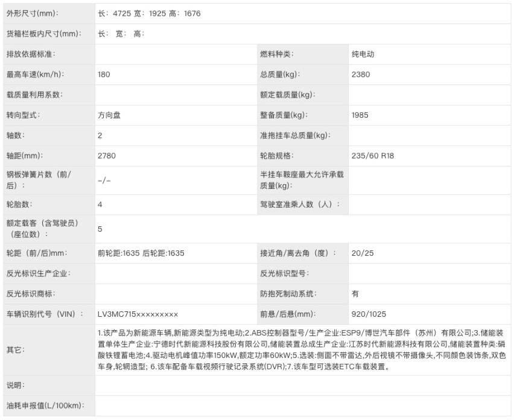The width and height of the screenshot is (514, 420).
Task: Select the curb weight value 1985
Action: (360, 115)
